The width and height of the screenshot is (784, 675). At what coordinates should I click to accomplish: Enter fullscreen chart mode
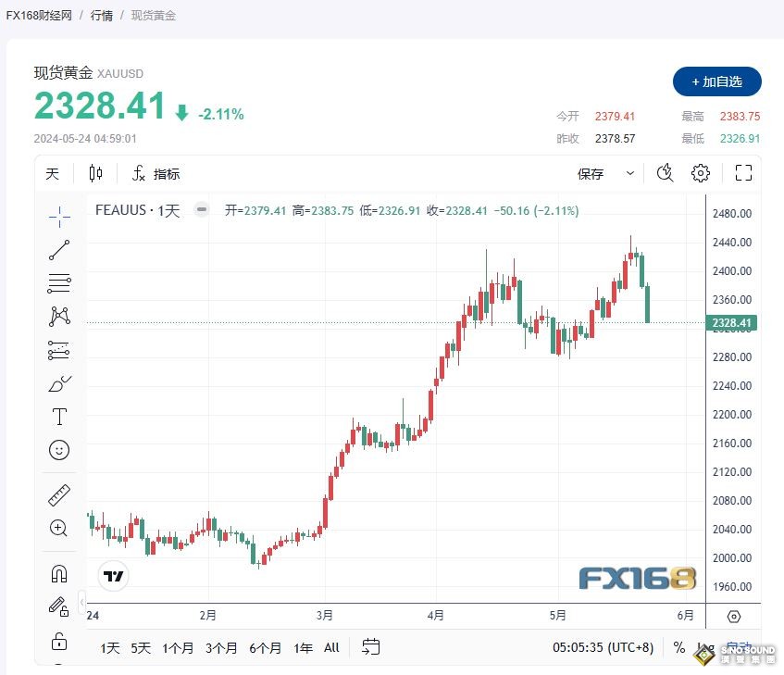(x=743, y=173)
